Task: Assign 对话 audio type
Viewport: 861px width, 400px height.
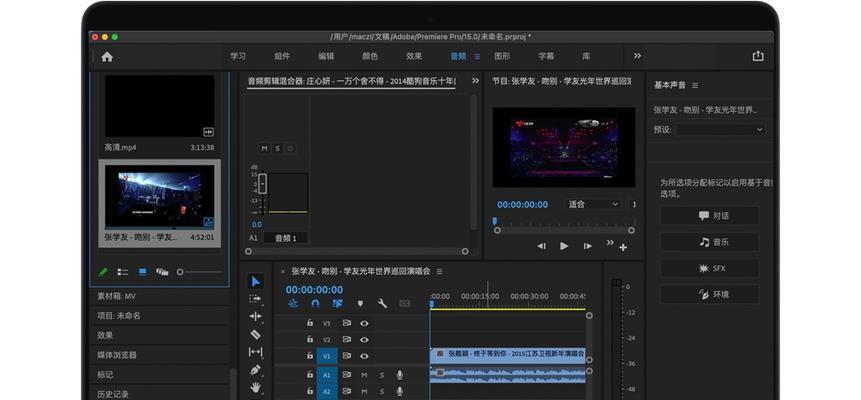Action: click(x=710, y=216)
